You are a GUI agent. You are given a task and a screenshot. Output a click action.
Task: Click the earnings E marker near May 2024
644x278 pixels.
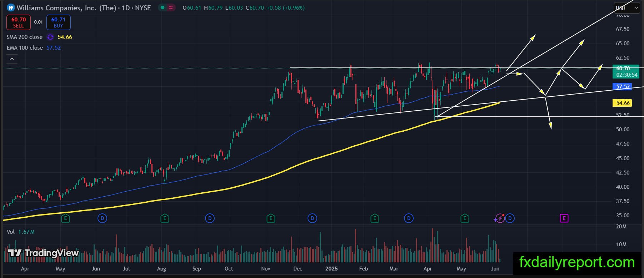point(65,218)
